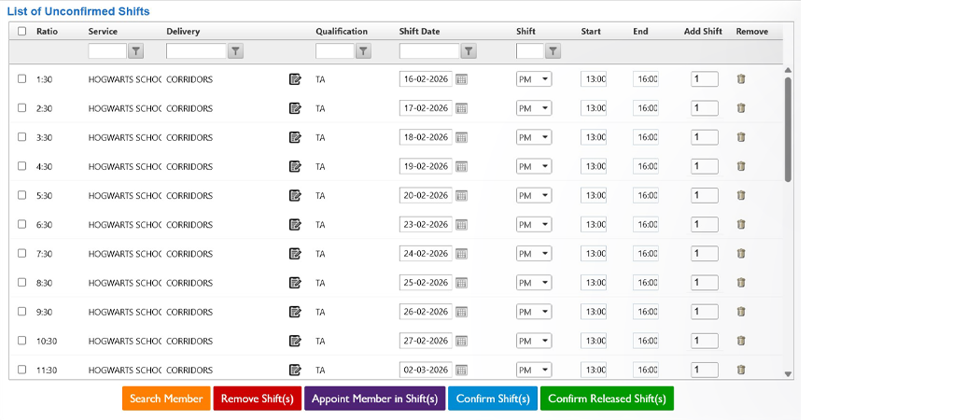Open calendar picker for 25-02-2026 date

pos(461,283)
